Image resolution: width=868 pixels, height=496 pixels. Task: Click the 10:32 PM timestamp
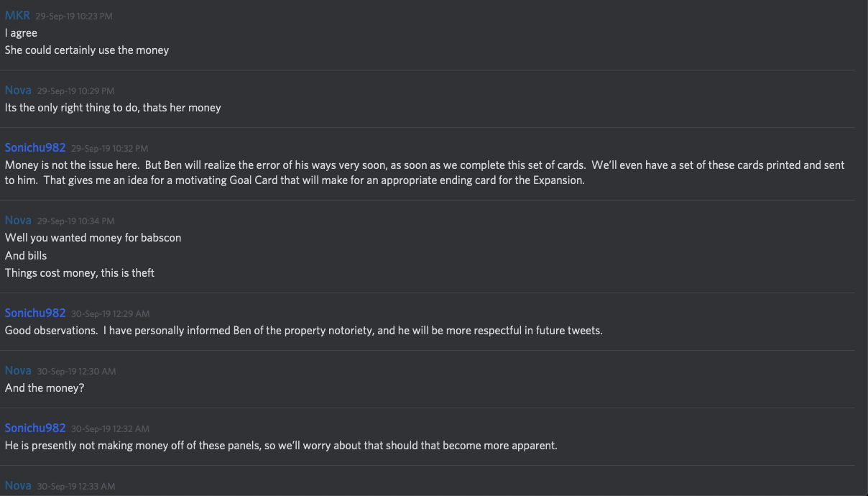(109, 149)
